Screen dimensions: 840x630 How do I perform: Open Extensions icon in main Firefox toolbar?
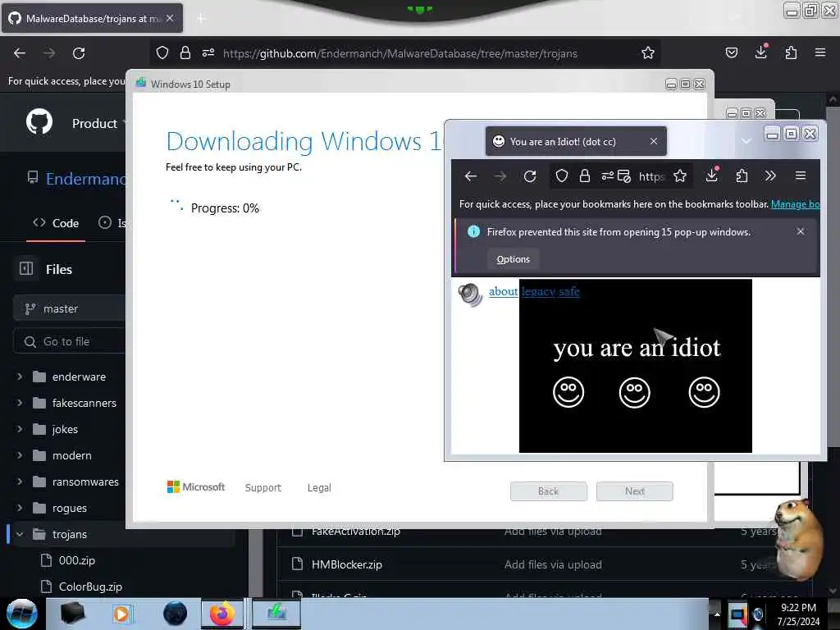coord(791,52)
